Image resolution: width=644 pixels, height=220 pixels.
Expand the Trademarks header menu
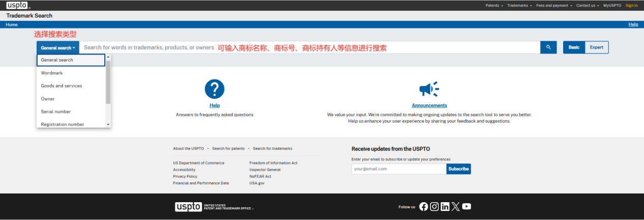pyautogui.click(x=519, y=5)
